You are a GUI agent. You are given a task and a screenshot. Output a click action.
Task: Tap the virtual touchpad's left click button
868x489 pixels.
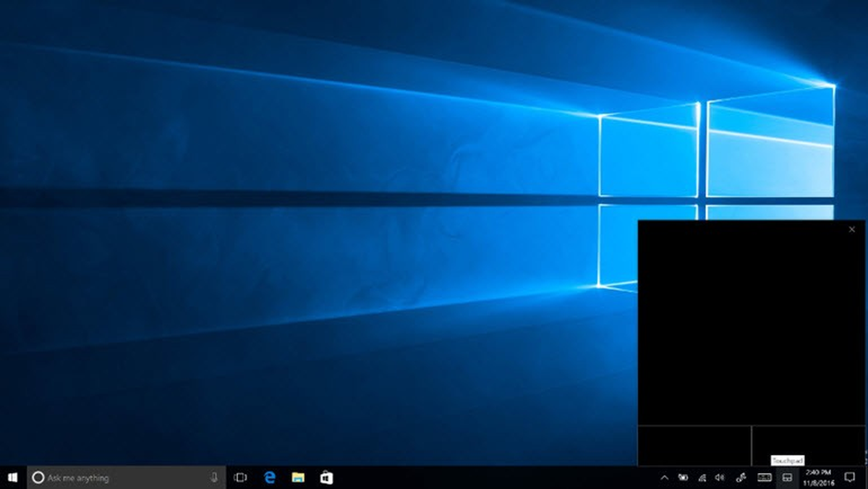[x=694, y=446]
